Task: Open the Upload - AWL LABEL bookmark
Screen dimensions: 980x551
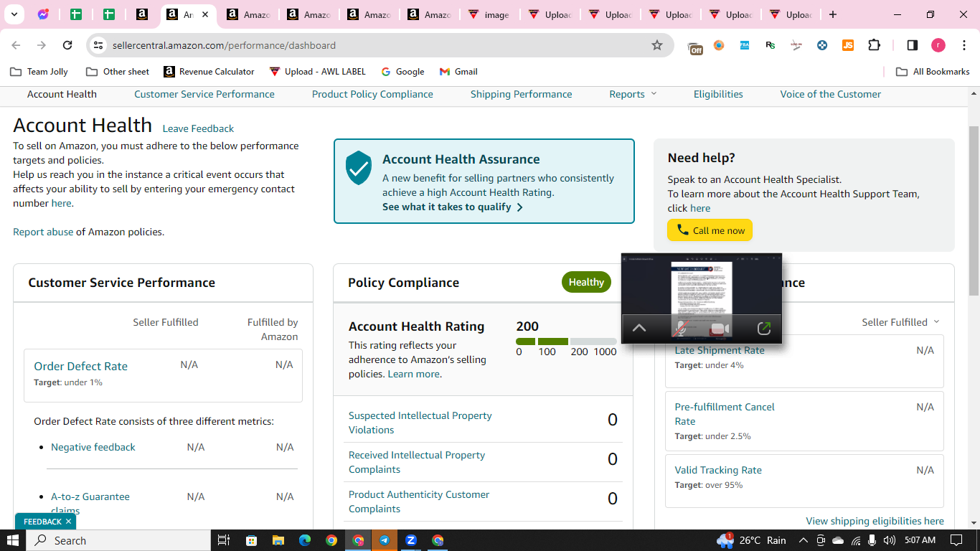Action: pos(317,72)
